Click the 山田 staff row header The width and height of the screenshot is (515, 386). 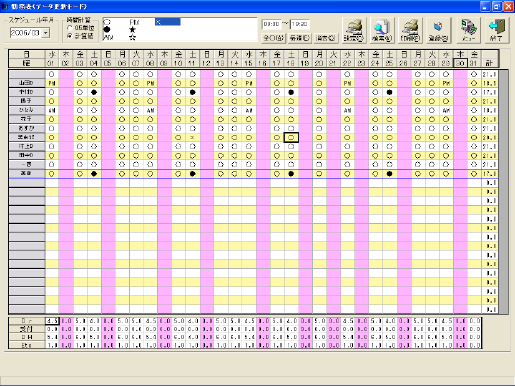tap(27, 83)
